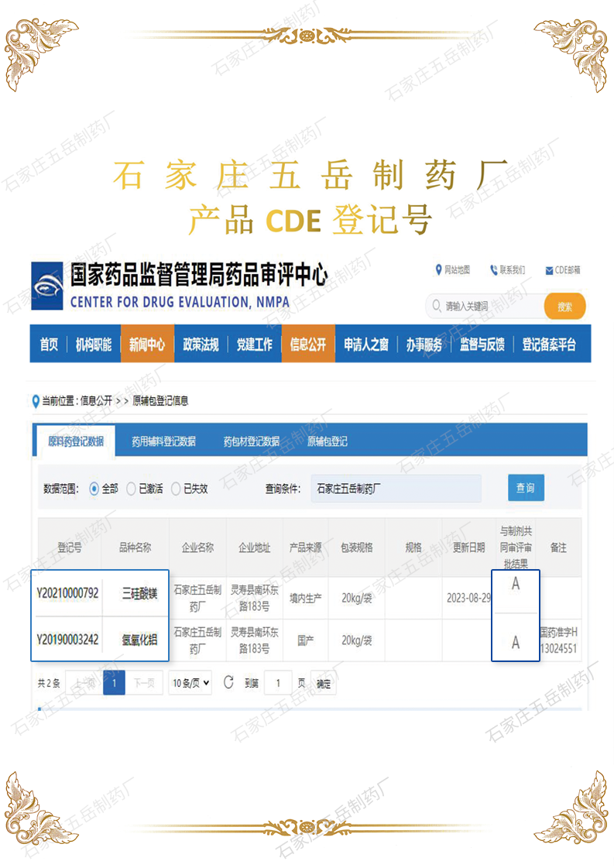Click the CDE logo emblem
Image resolution: width=614 pixels, height=868 pixels.
tap(47, 286)
